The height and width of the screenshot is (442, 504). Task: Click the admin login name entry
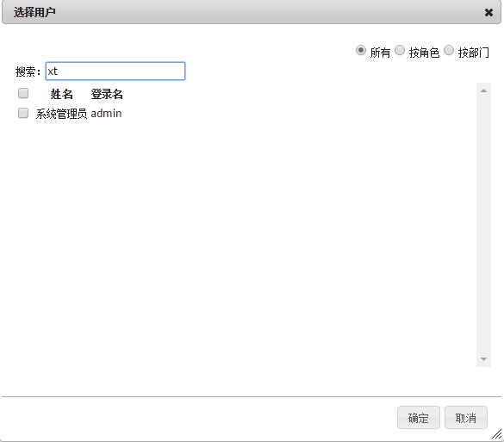[x=106, y=114]
